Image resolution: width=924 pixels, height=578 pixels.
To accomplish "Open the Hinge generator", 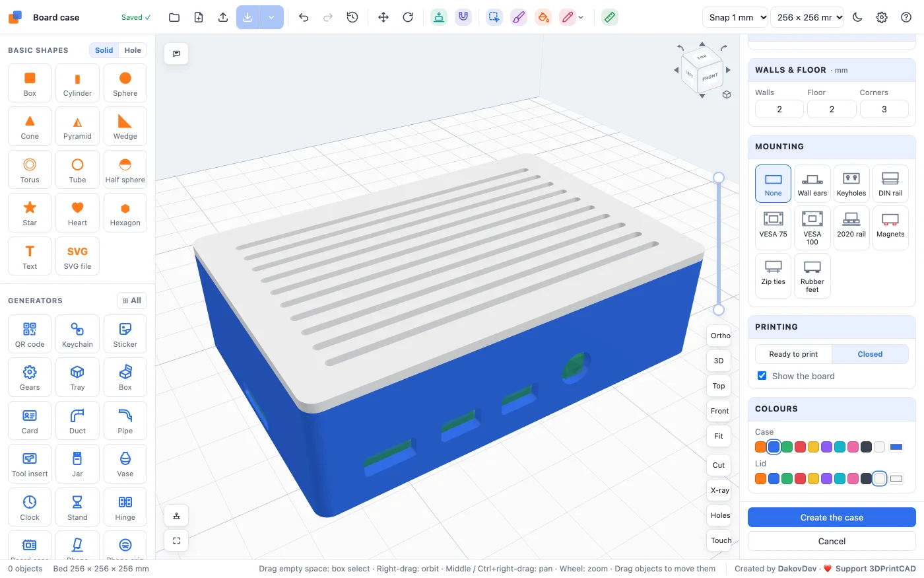I will [125, 507].
